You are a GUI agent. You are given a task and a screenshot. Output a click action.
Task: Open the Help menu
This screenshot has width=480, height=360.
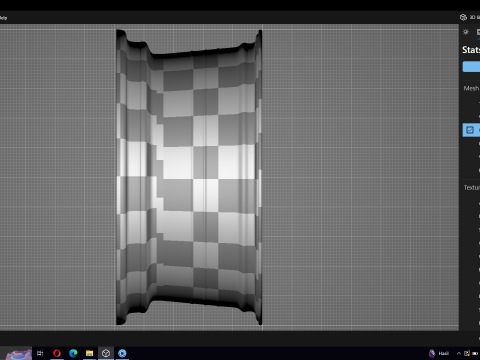3,18
